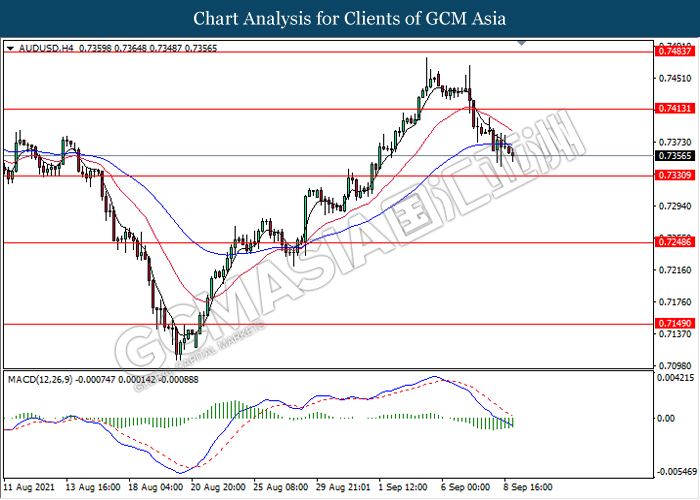Click the 25 Aug 08:00 time label

click(x=281, y=487)
